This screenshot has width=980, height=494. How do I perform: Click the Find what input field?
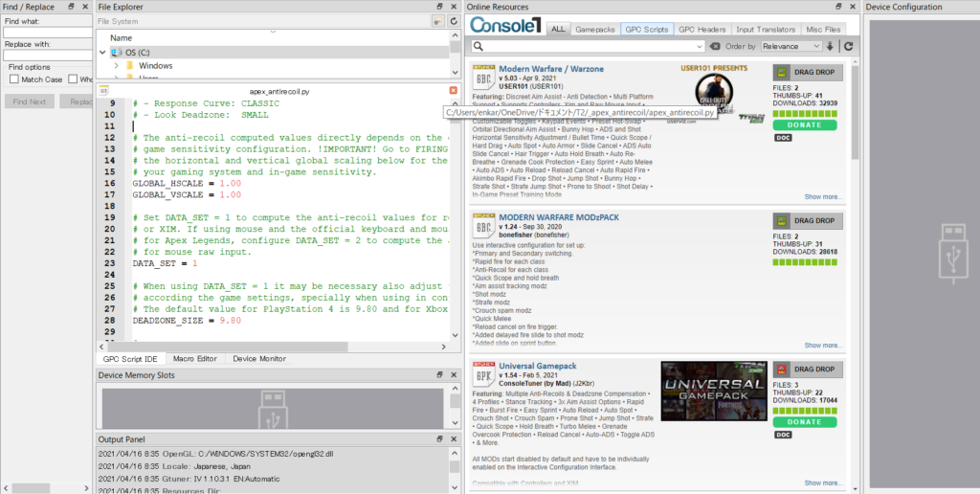(48, 33)
